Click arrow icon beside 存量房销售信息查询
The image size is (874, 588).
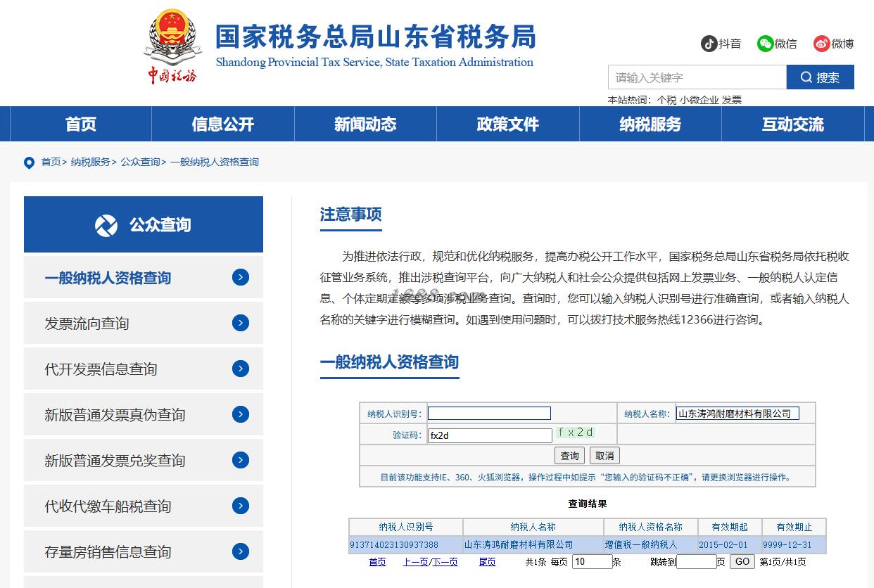241,551
